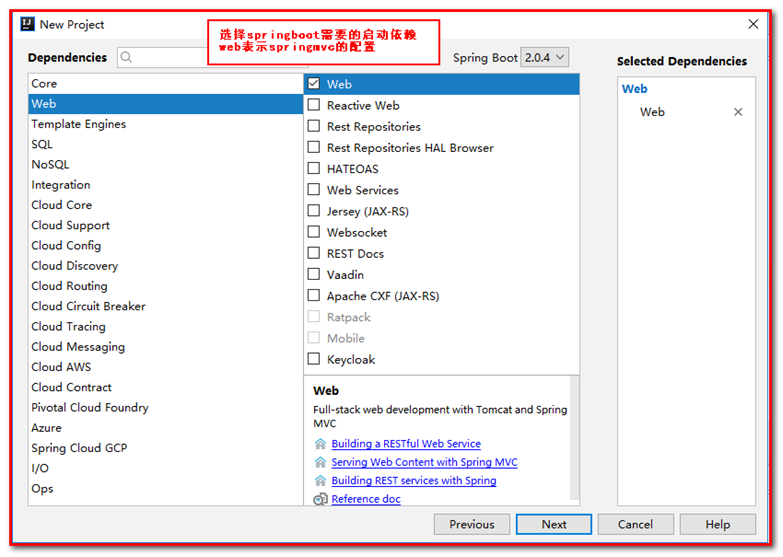Open Help for this dialog
Image resolution: width=783 pixels, height=557 pixels.
pos(718,524)
